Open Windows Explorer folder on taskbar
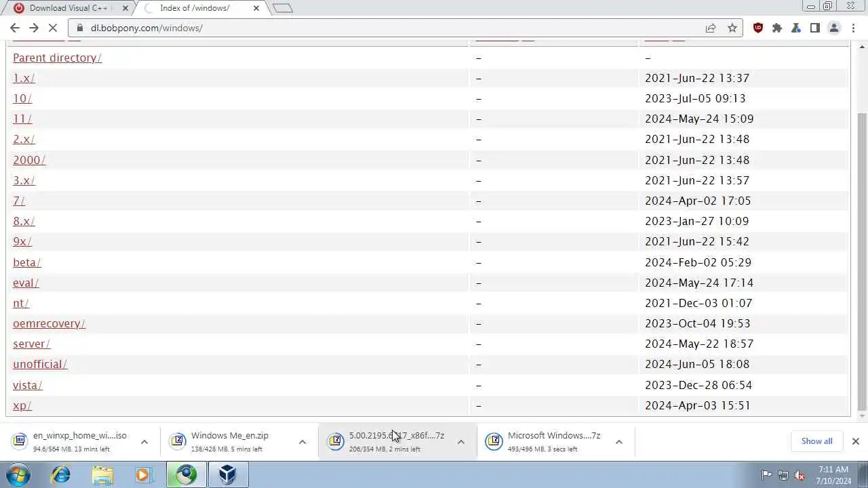The height and width of the screenshot is (488, 868). tap(102, 474)
